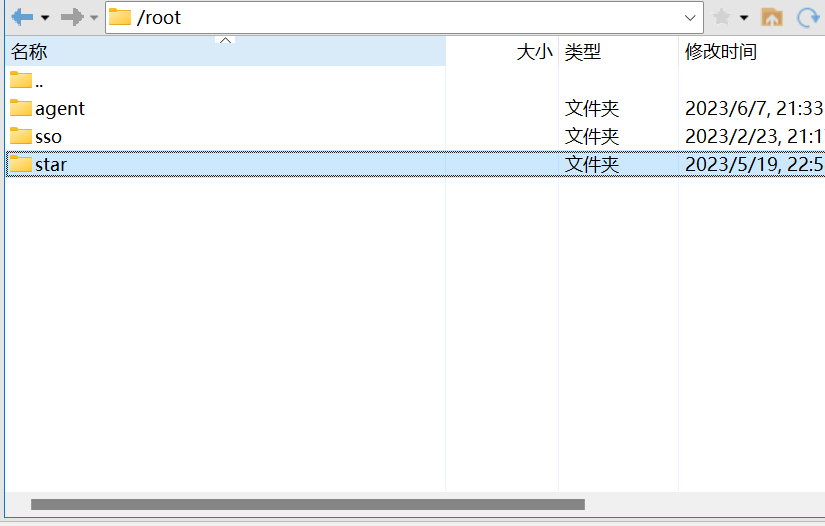825x526 pixels.
Task: Sort by the 类型 column header
Action: (x=583, y=52)
